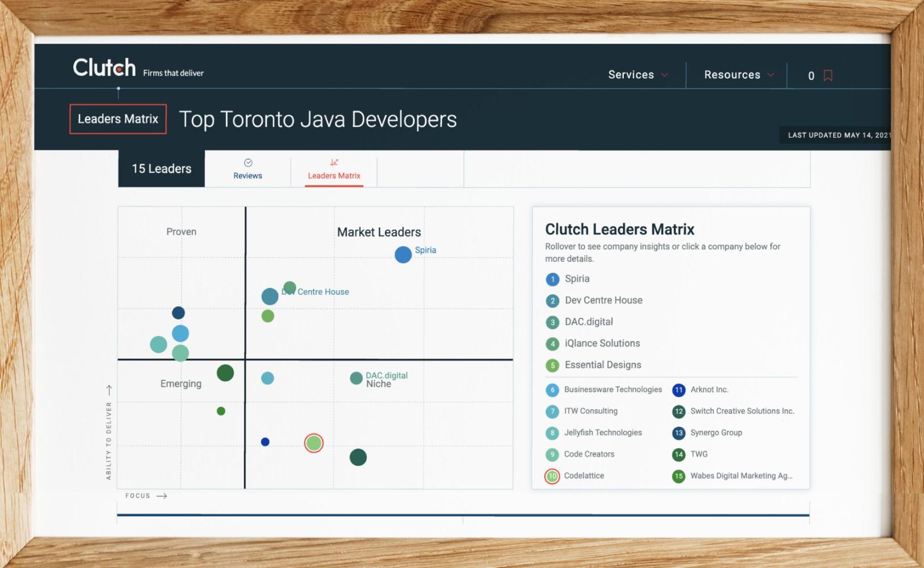This screenshot has width=924, height=568.
Task: Click the Proven quadrant label
Action: (182, 232)
